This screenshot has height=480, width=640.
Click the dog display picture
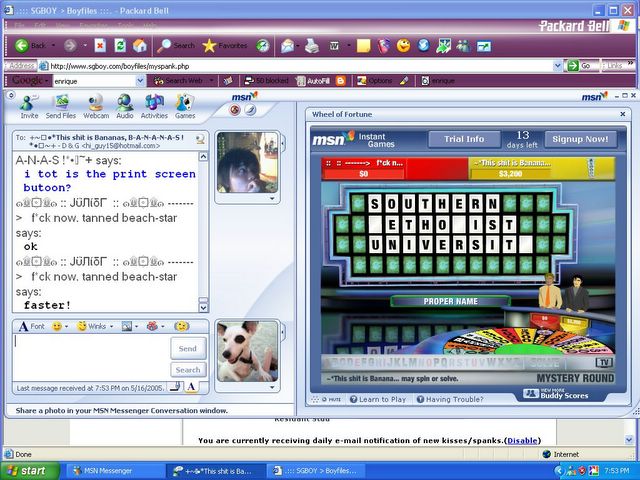coord(247,351)
